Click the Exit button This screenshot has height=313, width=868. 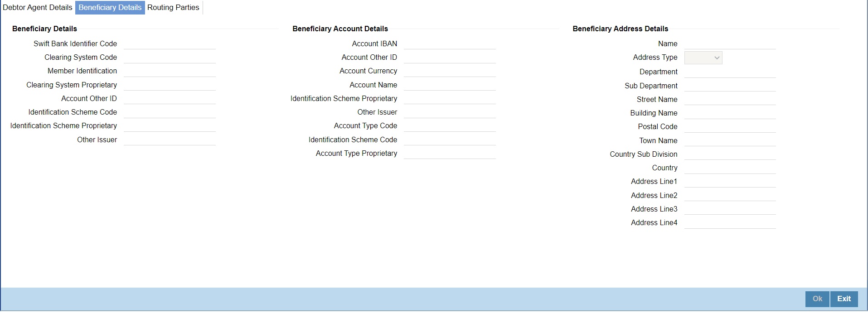(844, 299)
